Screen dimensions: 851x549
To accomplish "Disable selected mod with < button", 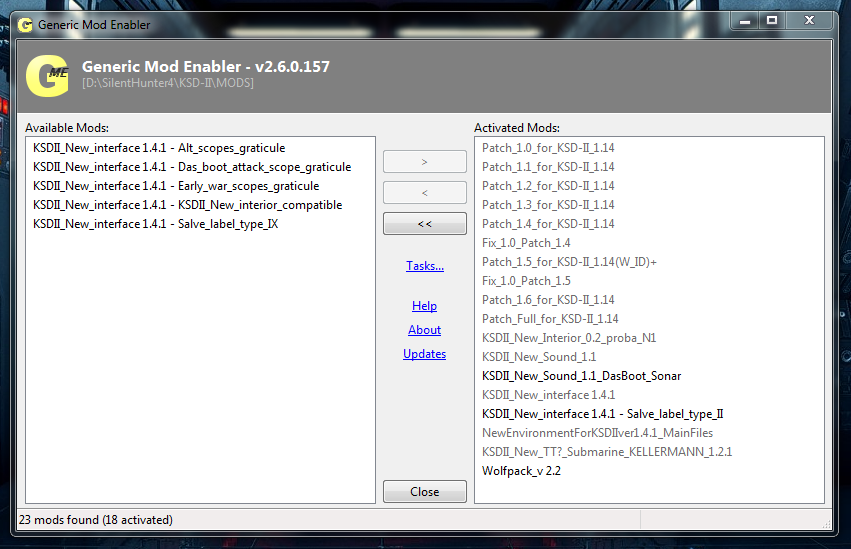I will (424, 193).
